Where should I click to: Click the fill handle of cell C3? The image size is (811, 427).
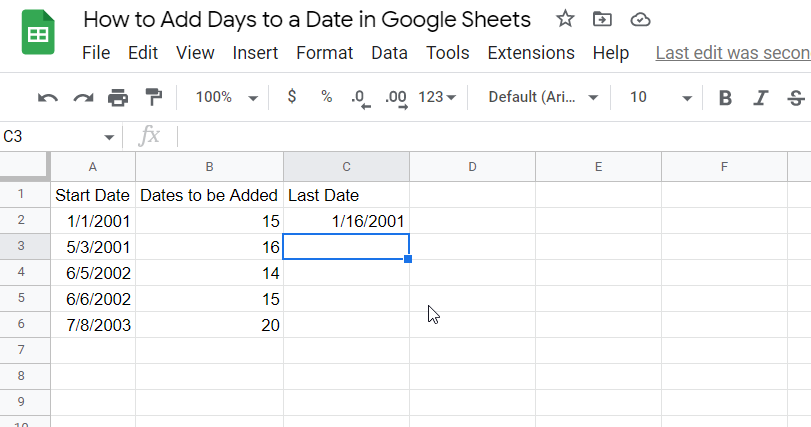408,258
